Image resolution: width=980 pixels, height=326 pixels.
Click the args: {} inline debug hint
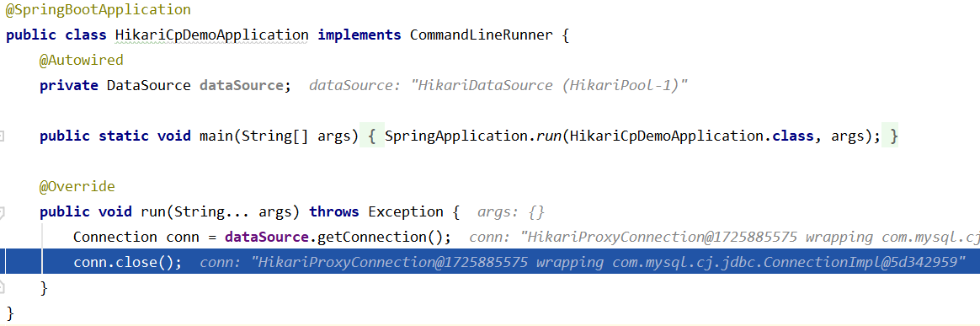[511, 212]
